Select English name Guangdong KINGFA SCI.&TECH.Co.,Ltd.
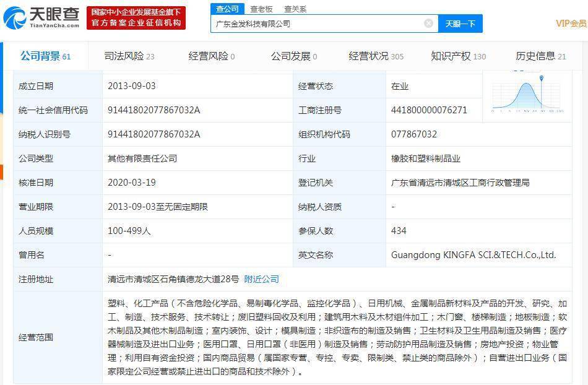The width and height of the screenshot is (588, 385). [x=473, y=255]
